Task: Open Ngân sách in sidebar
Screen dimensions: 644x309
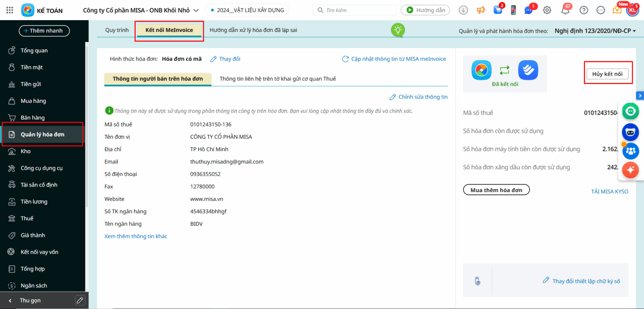Action: click(x=42, y=286)
